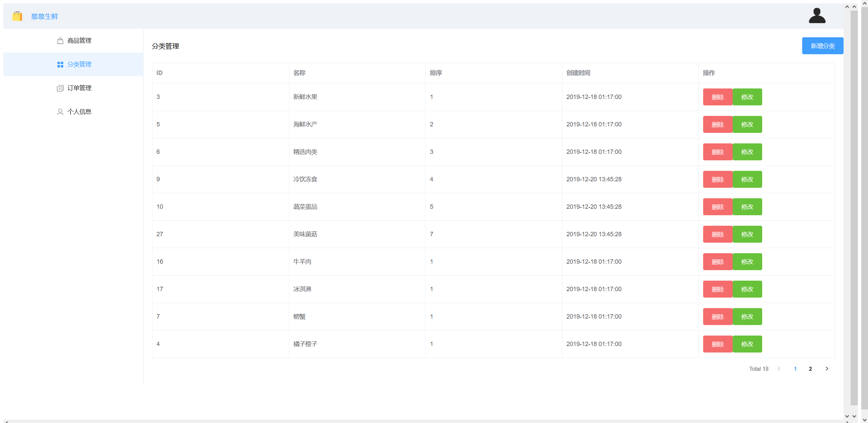The image size is (868, 423).
Task: Edit the 冷饮冻食 category
Action: 747,179
